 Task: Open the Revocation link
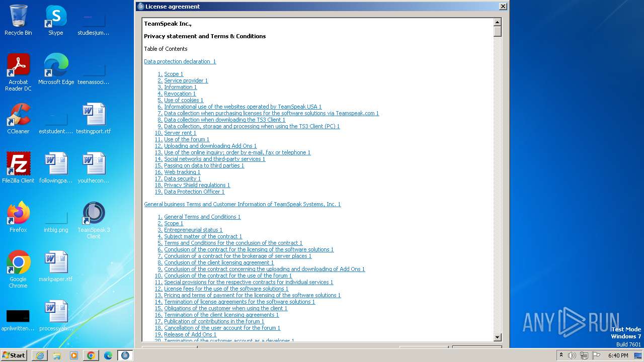tap(180, 94)
